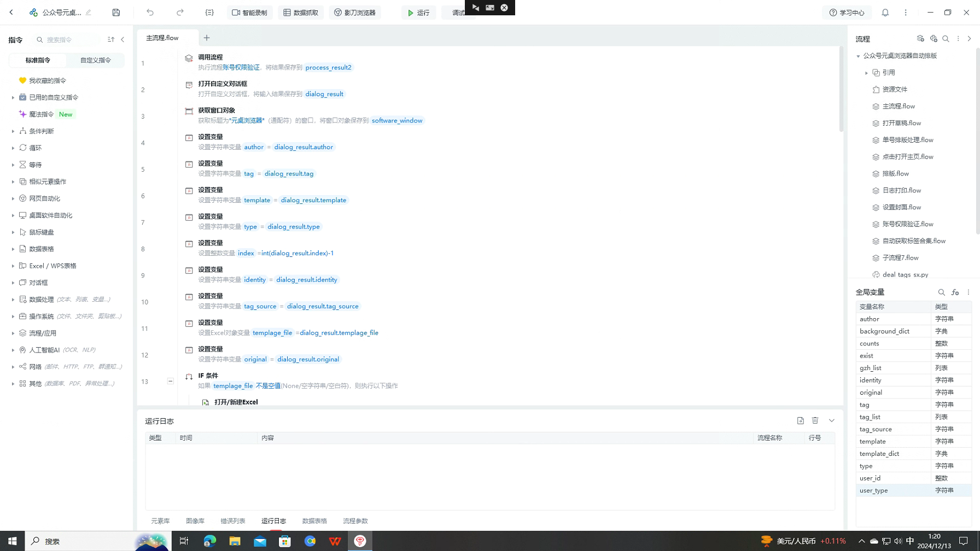The width and height of the screenshot is (980, 551).
Task: Open the title bar more options menu
Action: click(x=906, y=12)
